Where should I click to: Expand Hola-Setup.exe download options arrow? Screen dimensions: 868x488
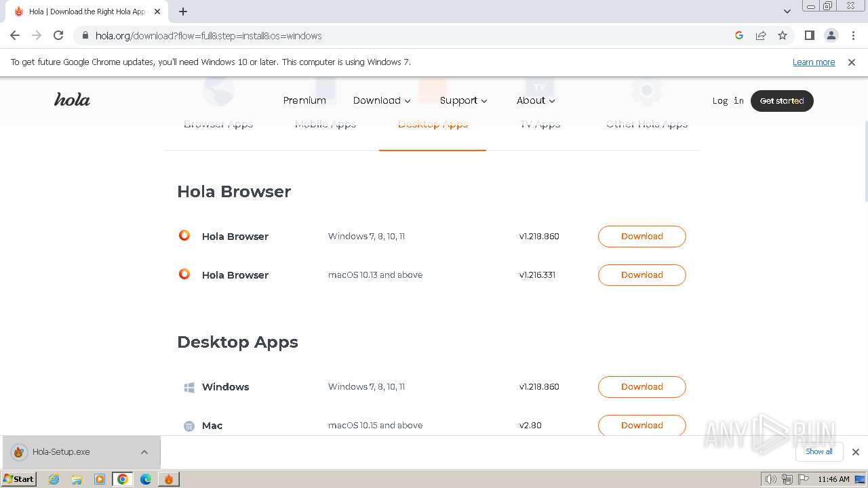[x=144, y=452]
